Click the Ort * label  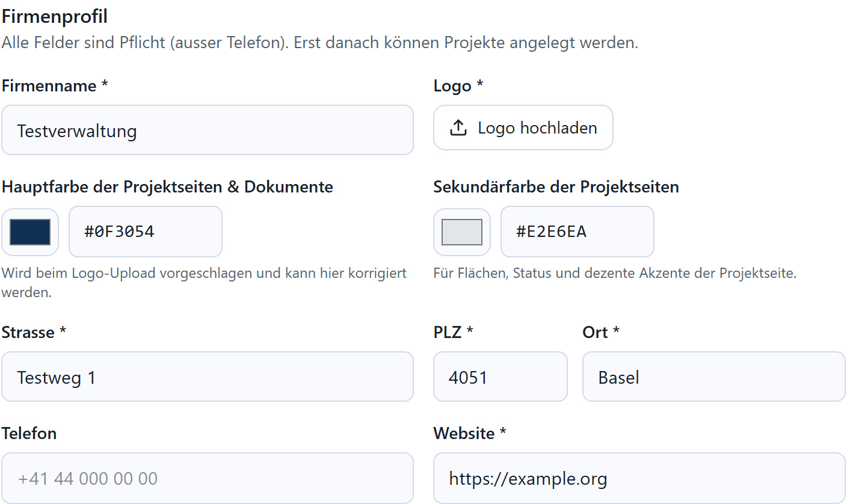click(x=601, y=333)
